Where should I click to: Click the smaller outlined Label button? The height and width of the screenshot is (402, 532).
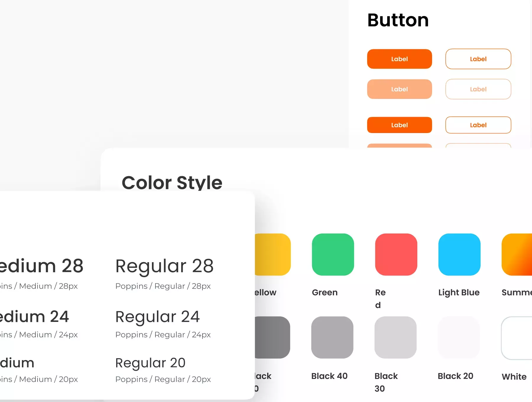pyautogui.click(x=478, y=125)
